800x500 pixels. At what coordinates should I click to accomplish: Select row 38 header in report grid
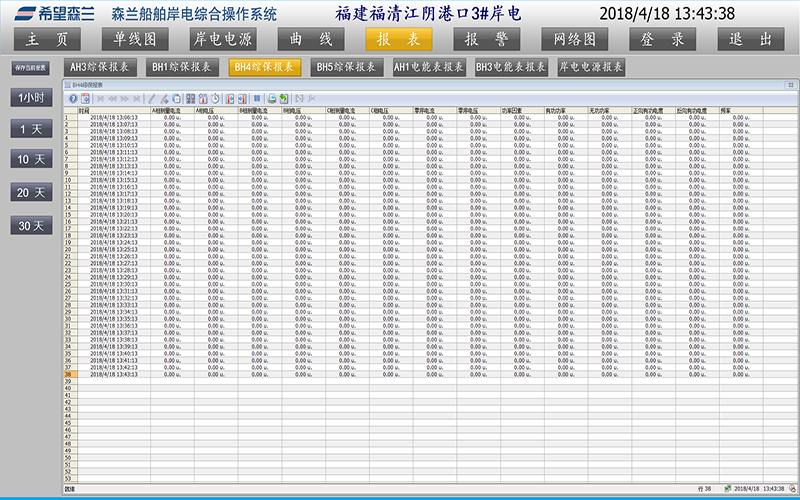point(69,375)
